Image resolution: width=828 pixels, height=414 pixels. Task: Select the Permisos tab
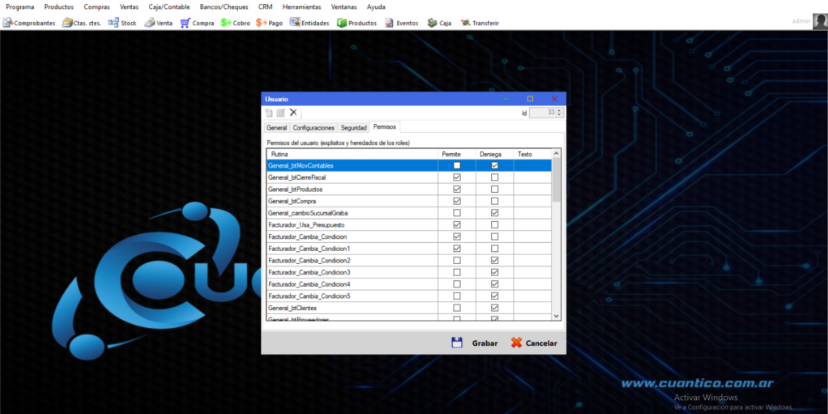385,127
